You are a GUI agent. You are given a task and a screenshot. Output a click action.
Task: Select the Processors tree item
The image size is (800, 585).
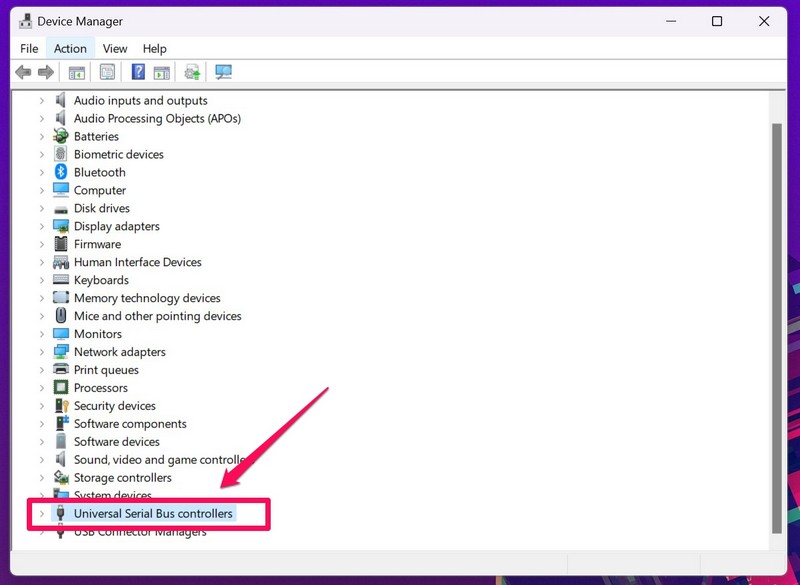[100, 388]
